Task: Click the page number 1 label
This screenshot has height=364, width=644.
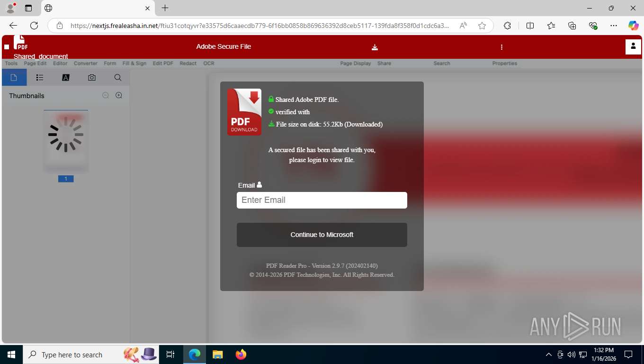Action: pyautogui.click(x=66, y=179)
